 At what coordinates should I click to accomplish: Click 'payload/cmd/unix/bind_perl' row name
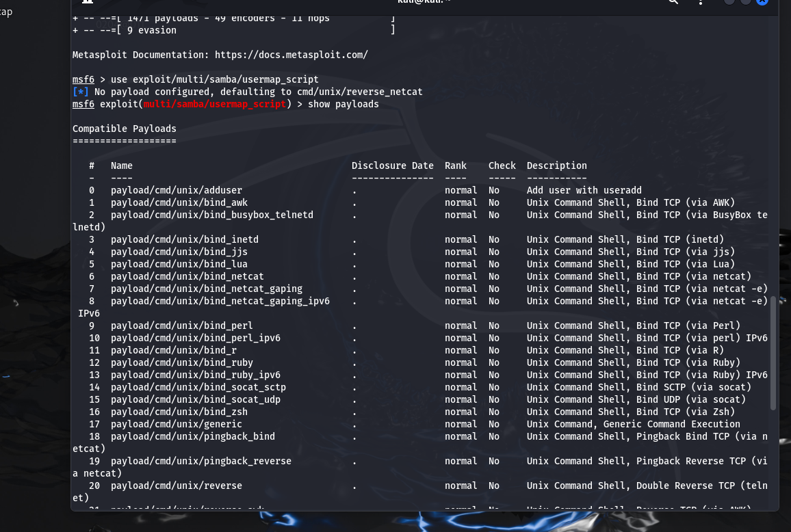point(181,325)
